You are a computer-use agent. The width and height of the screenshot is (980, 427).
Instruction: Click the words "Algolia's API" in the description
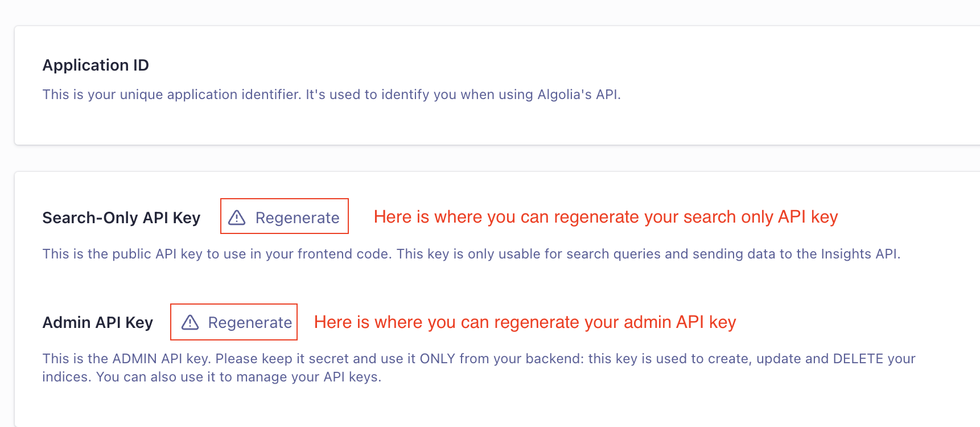point(578,95)
